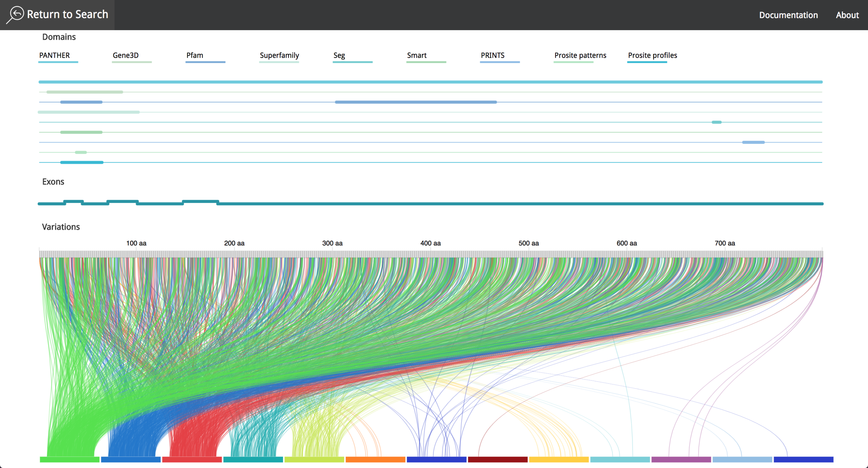Viewport: 868px width, 468px height.
Task: Toggle the Smart domain legend
Action: [x=426, y=57]
